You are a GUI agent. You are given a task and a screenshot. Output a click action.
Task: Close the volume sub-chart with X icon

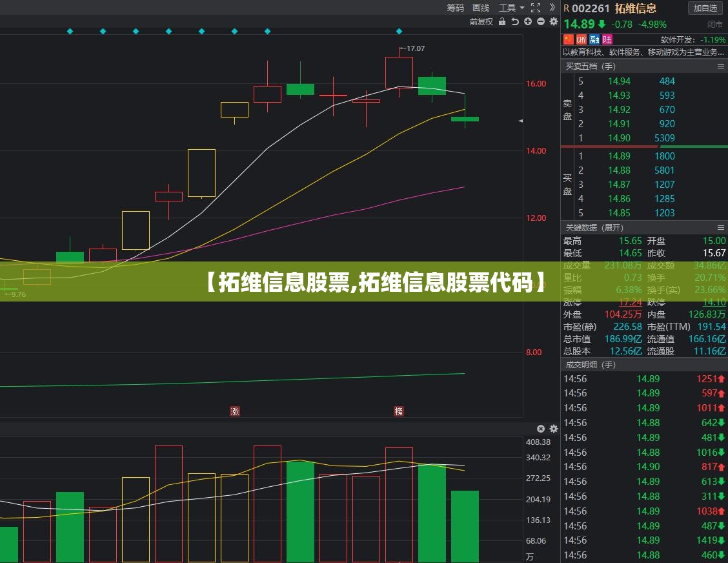coord(541,429)
